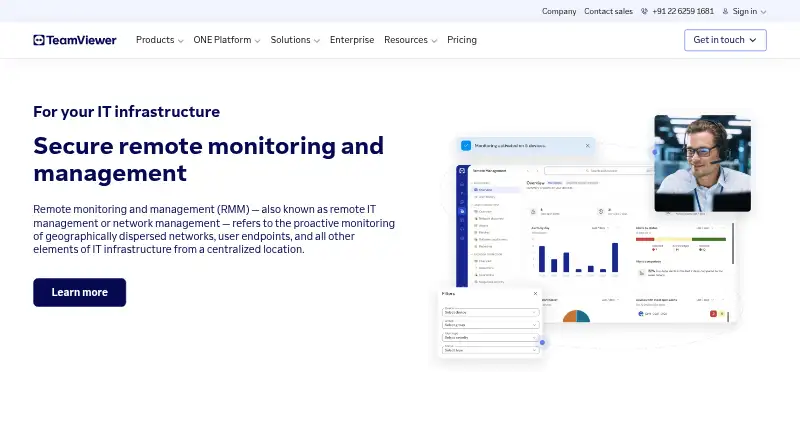
Task: Call the +91 22 6259 1681 number
Action: [683, 11]
